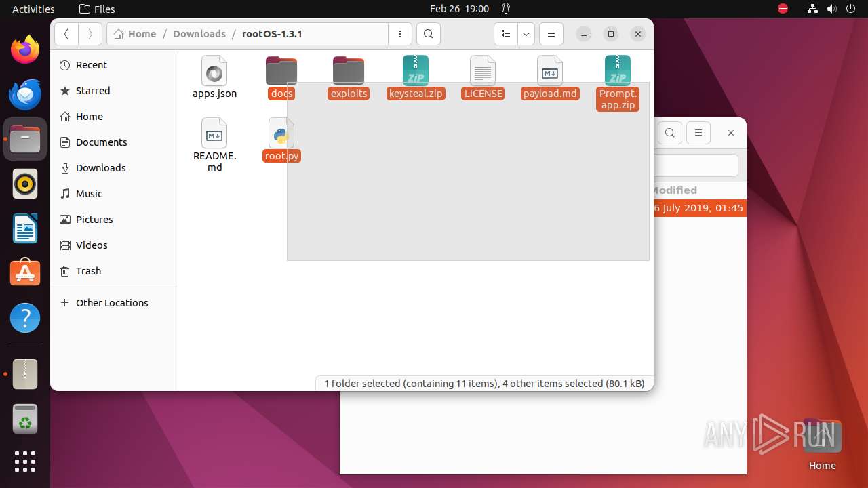Click rootOS-1.3.1 in the path bar
Viewport: 868px width, 488px height.
pos(272,34)
